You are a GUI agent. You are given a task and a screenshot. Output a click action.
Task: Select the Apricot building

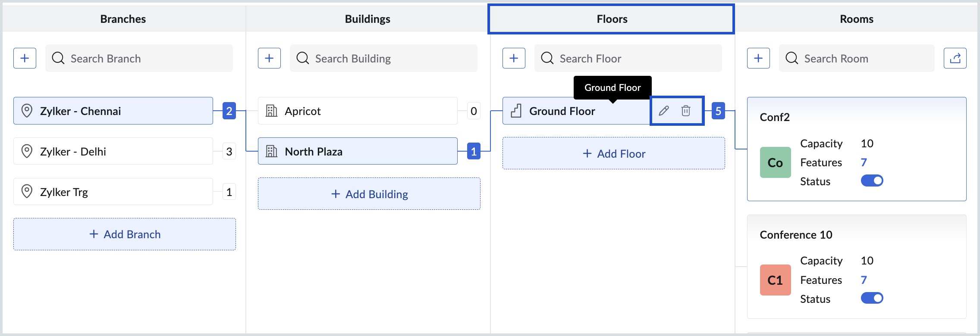(357, 111)
